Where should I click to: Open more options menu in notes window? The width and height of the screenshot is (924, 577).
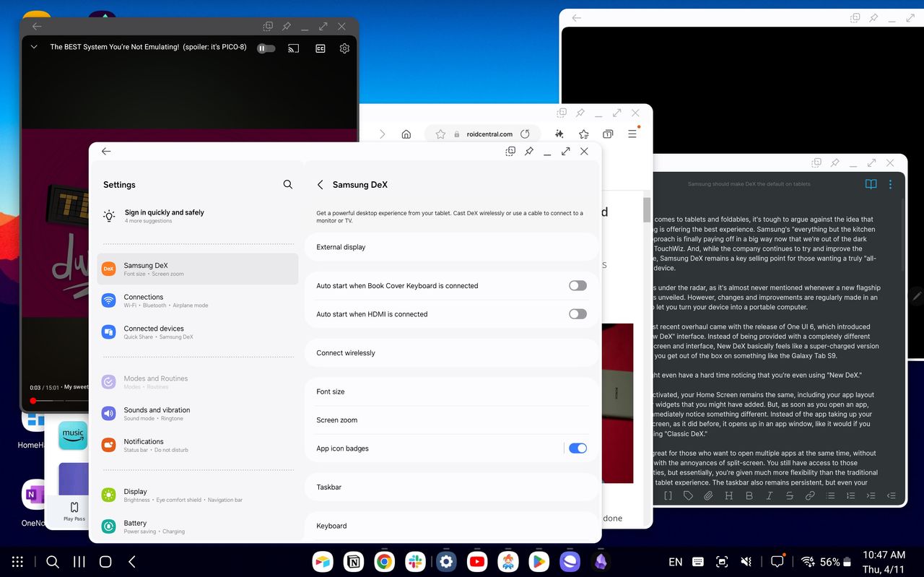point(891,184)
